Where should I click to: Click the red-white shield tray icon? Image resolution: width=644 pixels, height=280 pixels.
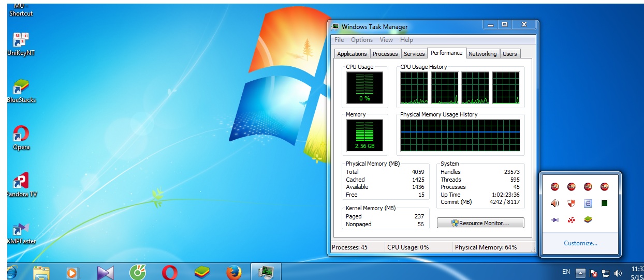coord(571,203)
